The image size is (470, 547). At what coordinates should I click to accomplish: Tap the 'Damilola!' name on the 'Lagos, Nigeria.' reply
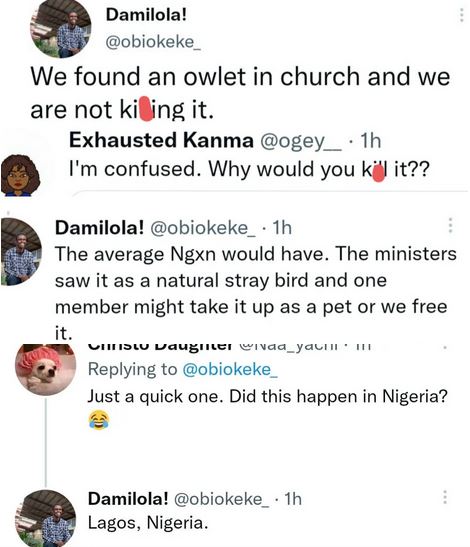pyautogui.click(x=128, y=499)
